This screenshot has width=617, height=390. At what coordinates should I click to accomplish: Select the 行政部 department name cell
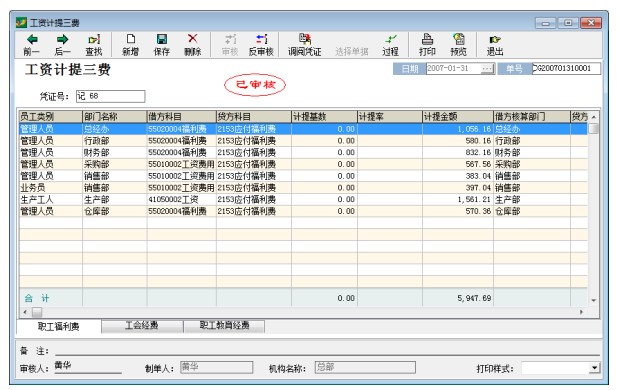click(x=115, y=140)
